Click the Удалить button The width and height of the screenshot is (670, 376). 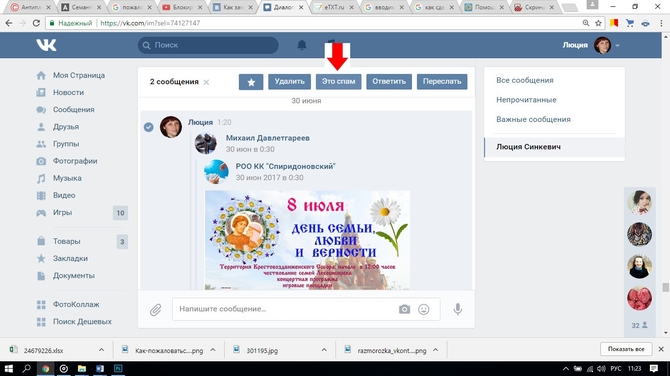289,82
